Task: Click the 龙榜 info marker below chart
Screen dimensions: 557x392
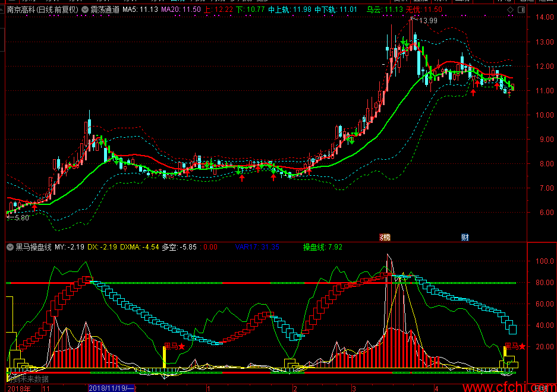Action: pyautogui.click(x=385, y=237)
